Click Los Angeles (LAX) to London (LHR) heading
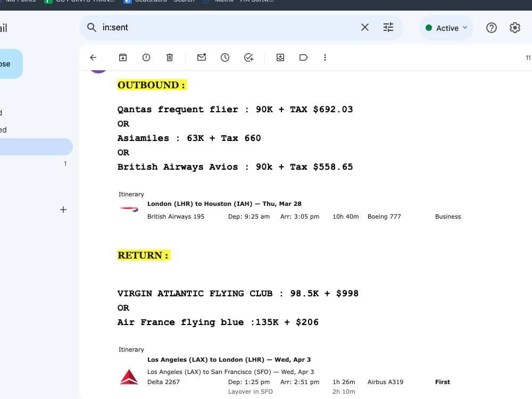Viewport: 532px width, 399px height. [229, 360]
